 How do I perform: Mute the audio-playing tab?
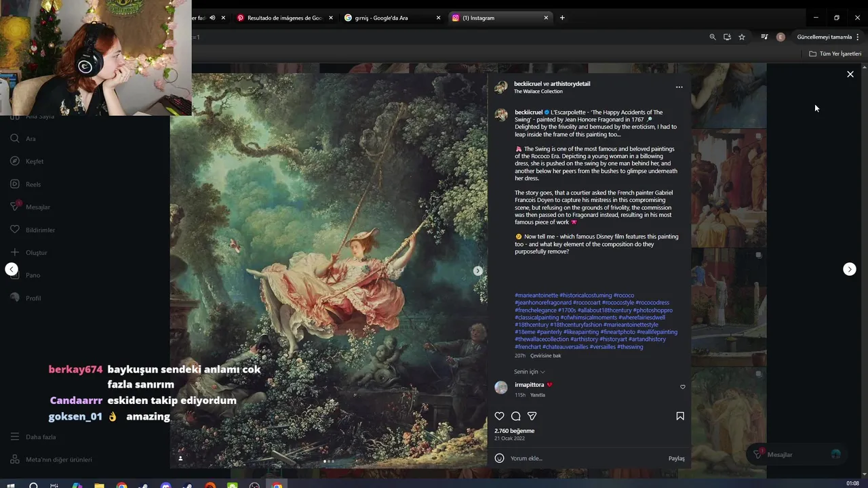pyautogui.click(x=212, y=18)
